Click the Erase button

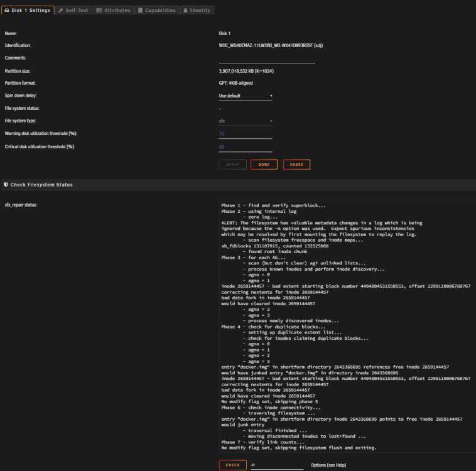click(x=296, y=165)
